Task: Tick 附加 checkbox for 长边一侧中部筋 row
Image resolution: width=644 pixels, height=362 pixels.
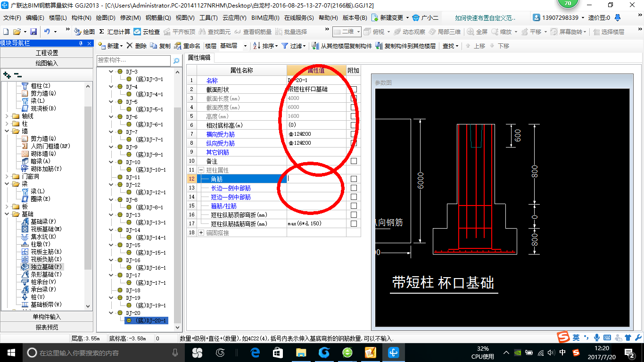Action: click(354, 188)
